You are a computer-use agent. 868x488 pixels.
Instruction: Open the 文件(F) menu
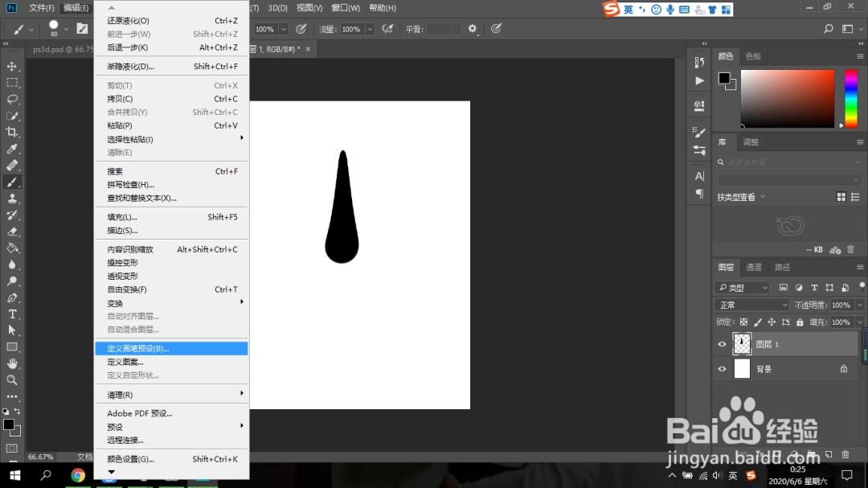(x=42, y=8)
